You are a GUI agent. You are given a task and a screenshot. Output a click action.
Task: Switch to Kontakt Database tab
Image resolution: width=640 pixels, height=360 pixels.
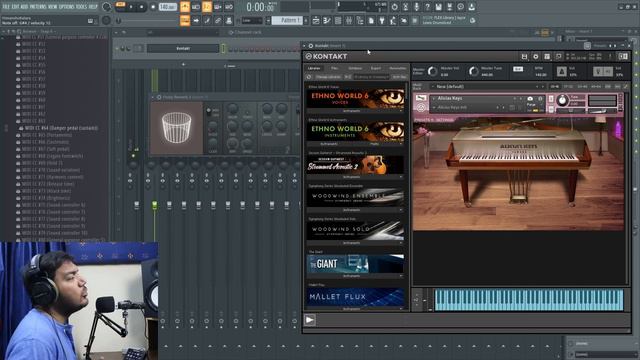click(355, 68)
